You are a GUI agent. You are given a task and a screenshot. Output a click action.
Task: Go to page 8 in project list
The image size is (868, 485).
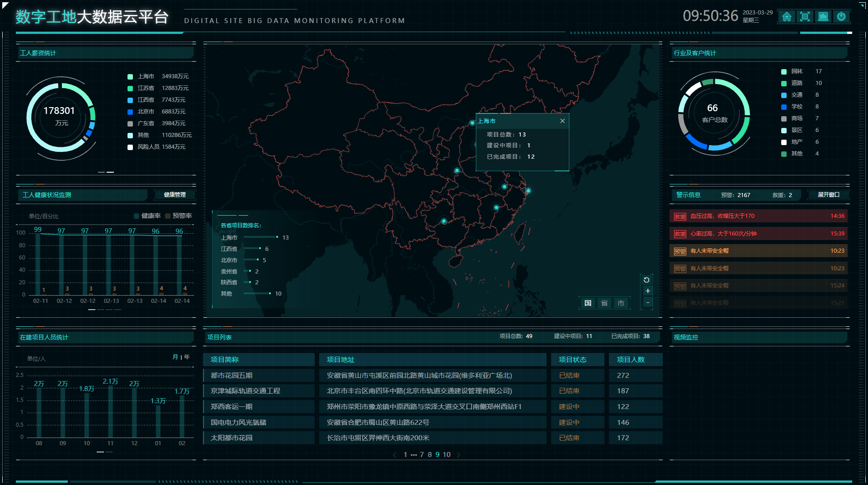[x=430, y=455]
